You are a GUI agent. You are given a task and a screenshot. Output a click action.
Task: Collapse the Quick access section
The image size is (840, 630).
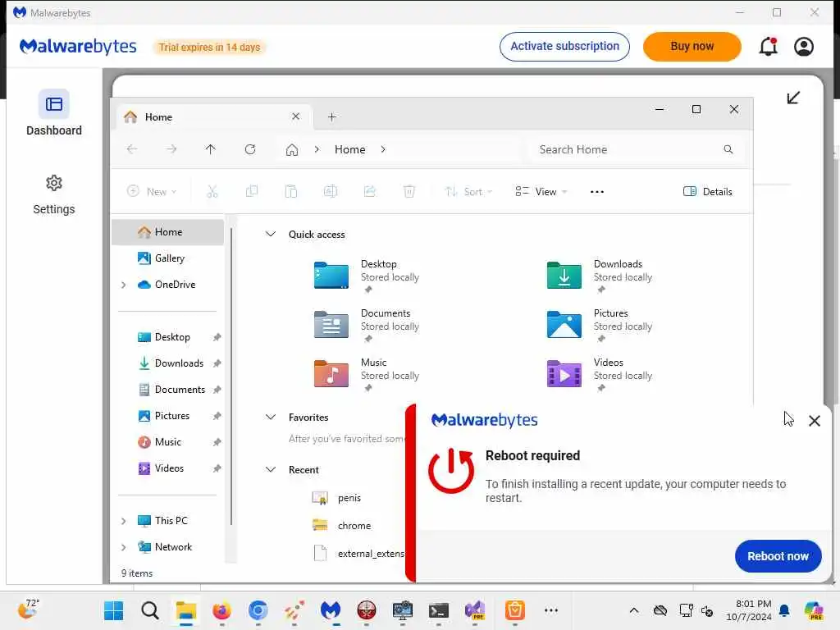(x=271, y=234)
